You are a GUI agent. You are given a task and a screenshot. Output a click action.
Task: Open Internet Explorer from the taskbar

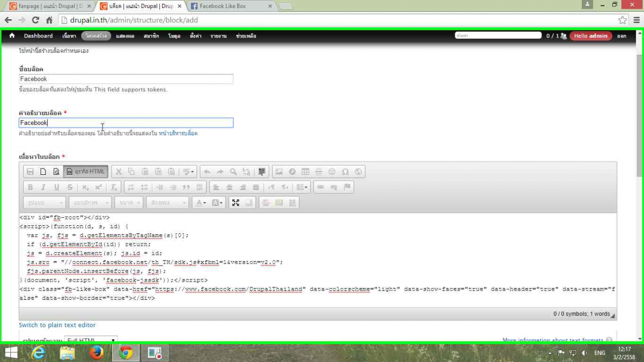click(x=38, y=353)
